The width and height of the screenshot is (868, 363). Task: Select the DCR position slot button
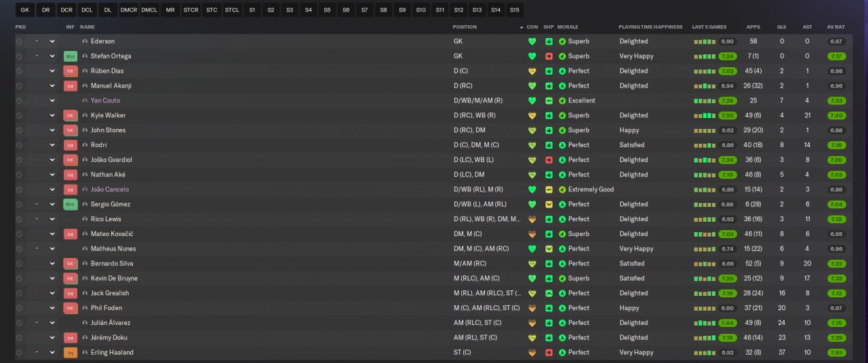click(x=66, y=9)
